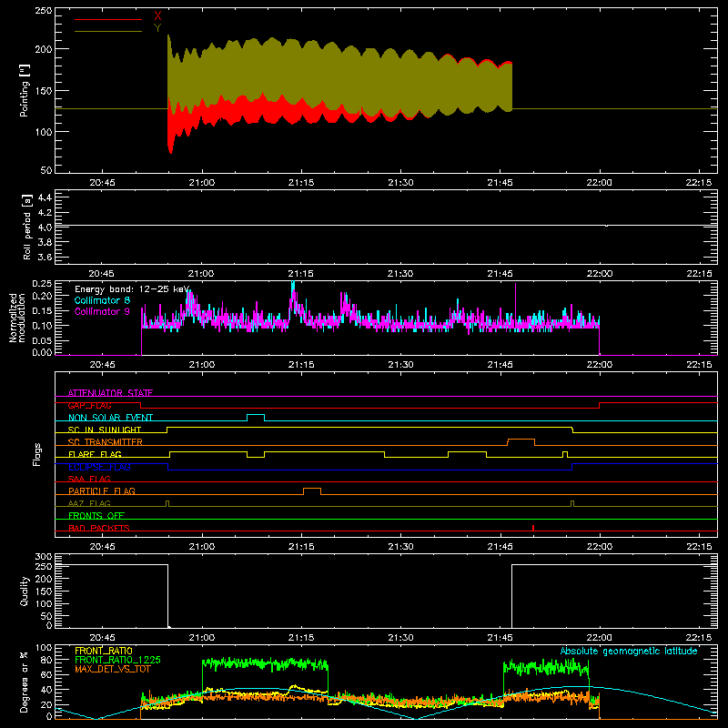Image resolution: width=728 pixels, height=728 pixels.
Task: Click the 0.05 tick on the modulation axis
Action: (42, 340)
